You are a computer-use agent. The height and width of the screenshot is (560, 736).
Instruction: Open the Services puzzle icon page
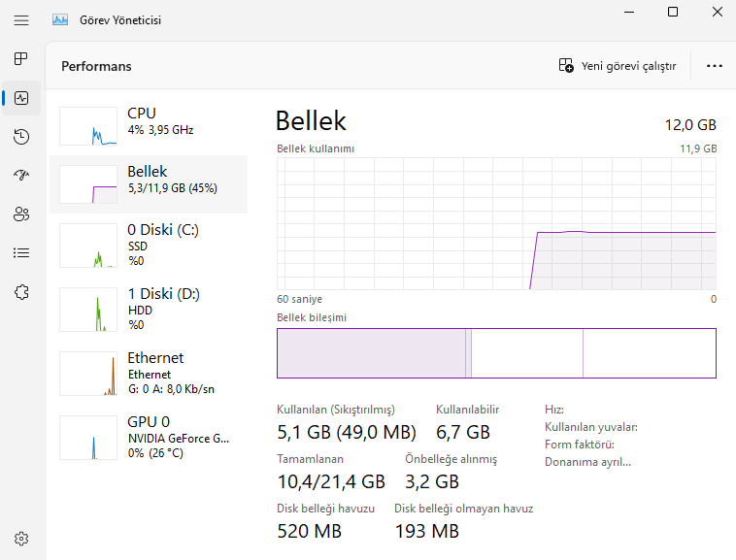point(21,292)
